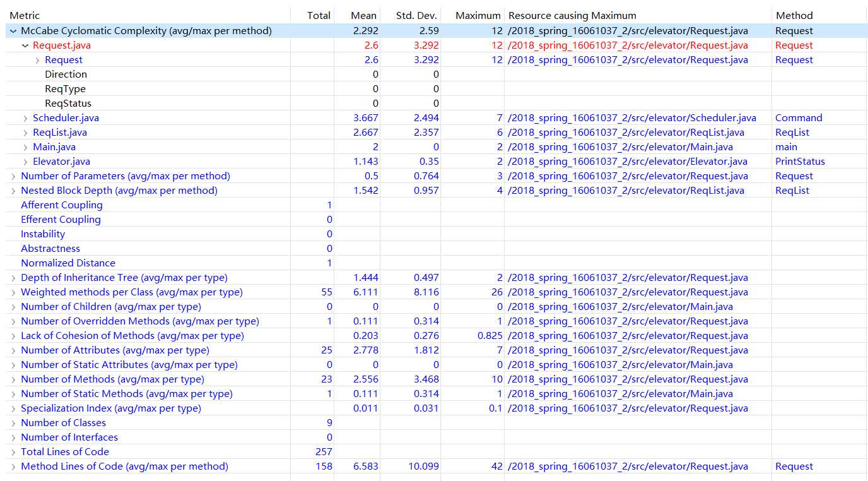Select the ReqStatus tree item
The height and width of the screenshot is (481, 868).
(68, 104)
